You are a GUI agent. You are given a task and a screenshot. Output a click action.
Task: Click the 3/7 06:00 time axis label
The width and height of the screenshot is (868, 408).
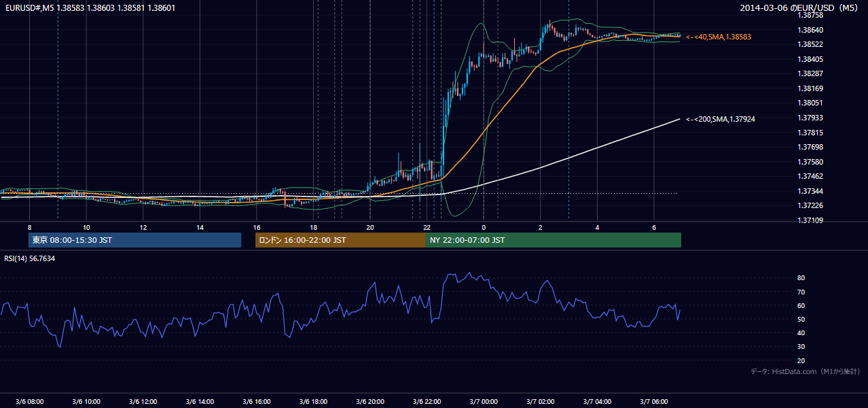(654, 401)
